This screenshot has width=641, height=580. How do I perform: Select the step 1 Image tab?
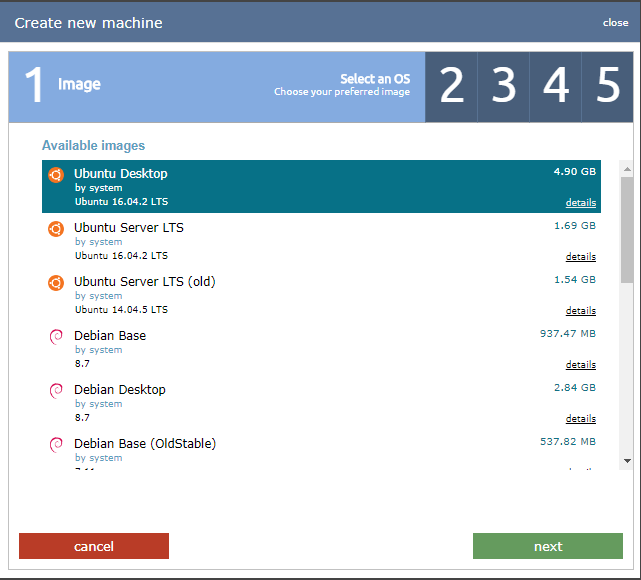pyautogui.click(x=217, y=87)
